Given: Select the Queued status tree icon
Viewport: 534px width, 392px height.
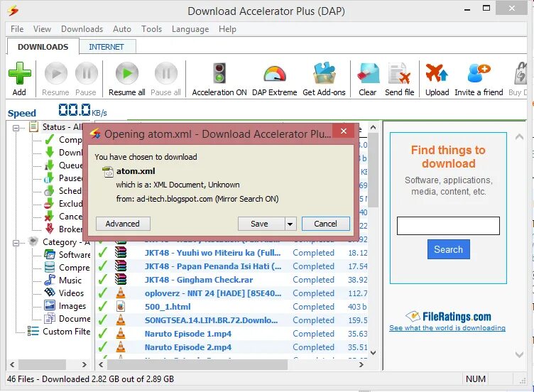Looking at the screenshot, I should click(50, 165).
